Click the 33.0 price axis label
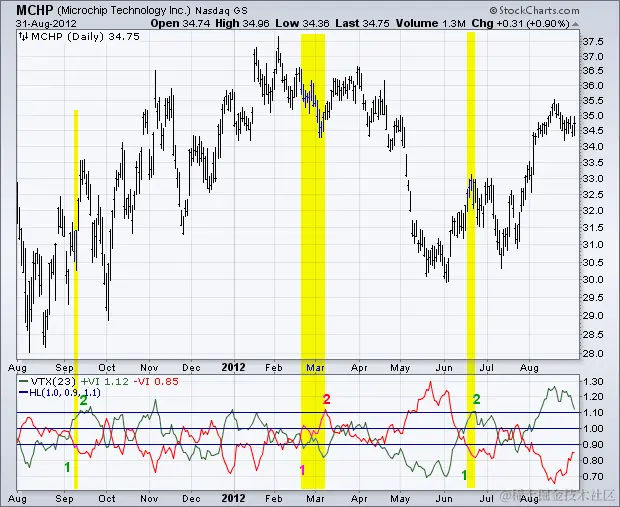Screen dimensions: 620x507 tap(592, 178)
